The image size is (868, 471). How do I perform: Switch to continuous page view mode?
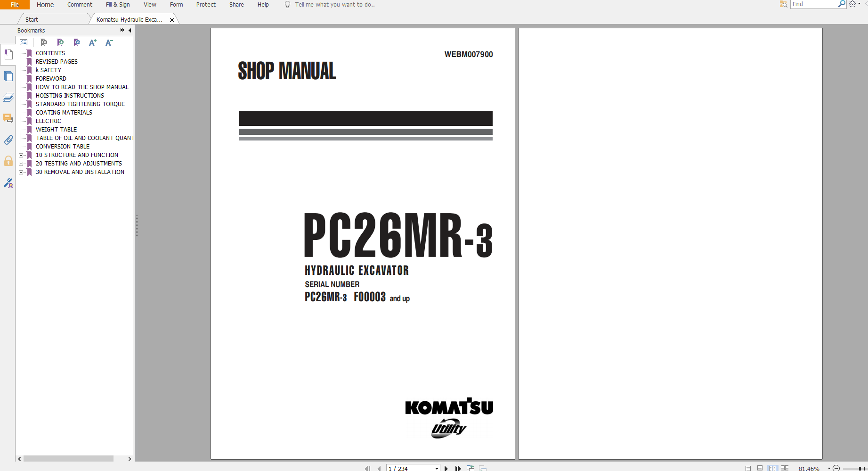click(760, 468)
